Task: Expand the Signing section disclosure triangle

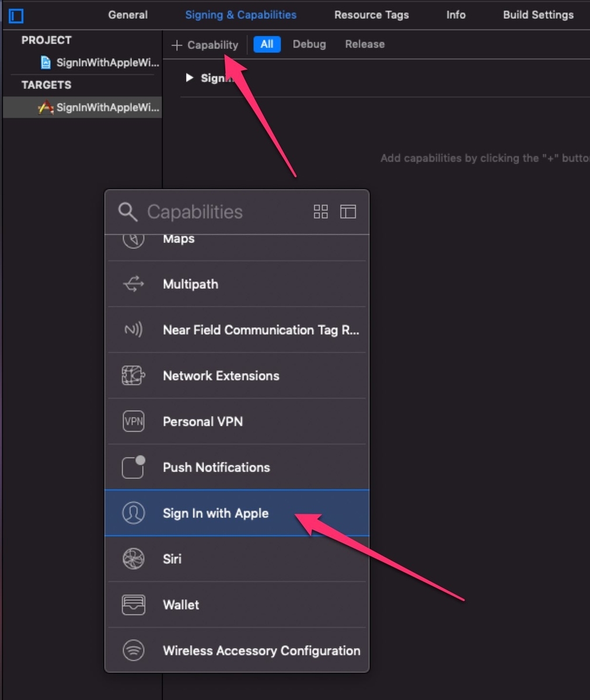Action: click(189, 78)
